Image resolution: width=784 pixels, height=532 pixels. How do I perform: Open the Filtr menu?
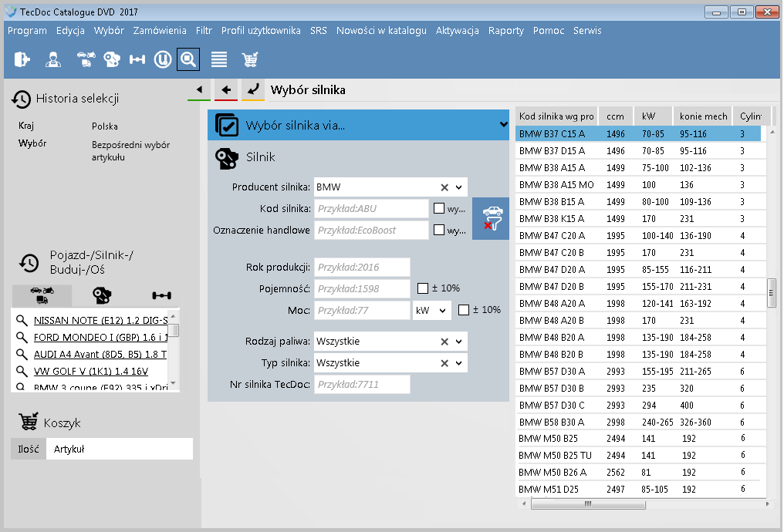tap(204, 31)
